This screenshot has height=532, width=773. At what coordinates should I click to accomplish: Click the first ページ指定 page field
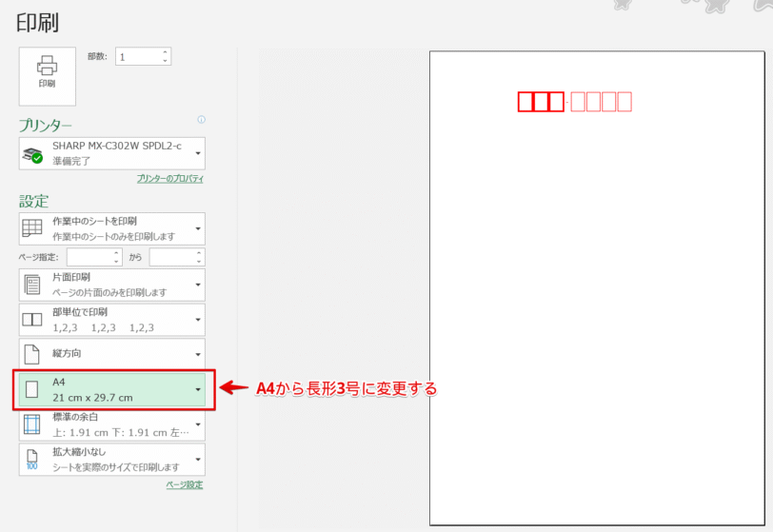[90, 257]
